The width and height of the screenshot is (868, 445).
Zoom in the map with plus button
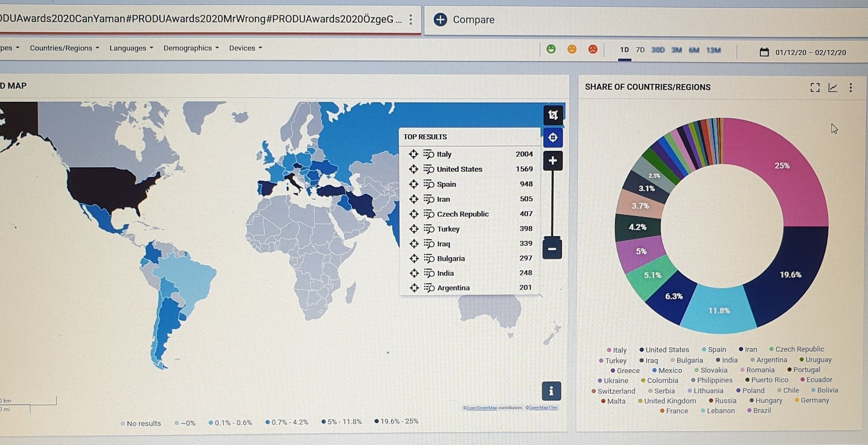(x=552, y=161)
